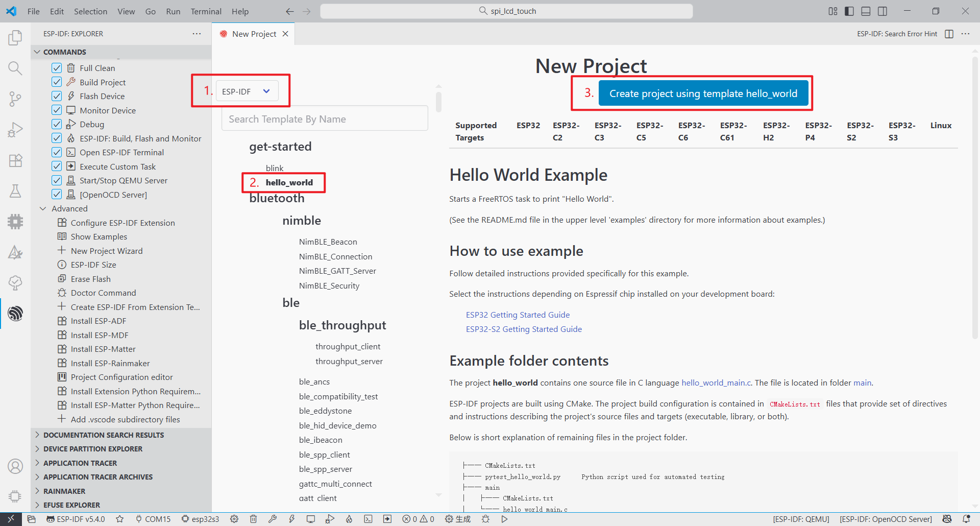Viewport: 980px width, 526px height.
Task: Change target esp32s3 in status bar
Action: (x=200, y=519)
